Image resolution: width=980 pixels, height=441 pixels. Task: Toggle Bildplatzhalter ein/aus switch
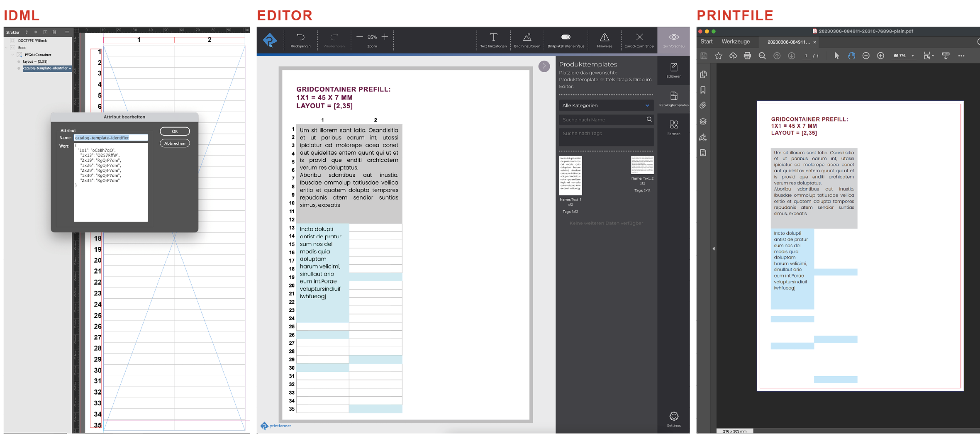click(x=566, y=37)
